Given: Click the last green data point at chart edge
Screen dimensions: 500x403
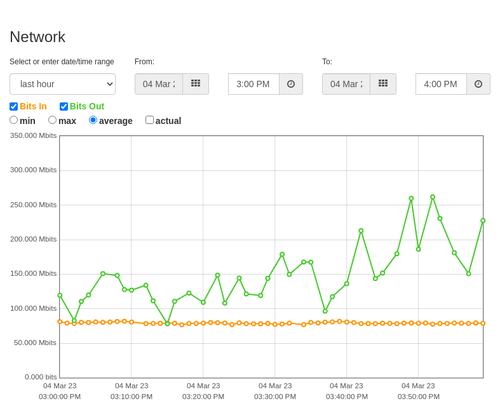Looking at the screenshot, I should (483, 221).
